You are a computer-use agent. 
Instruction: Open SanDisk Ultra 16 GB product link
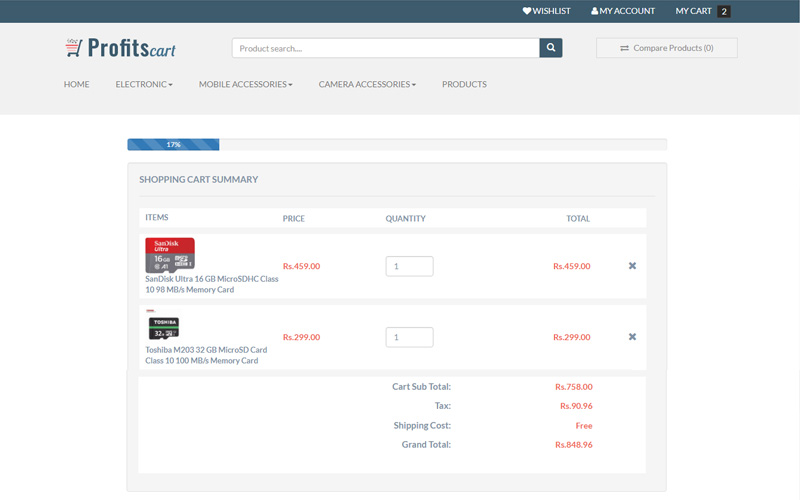212,284
